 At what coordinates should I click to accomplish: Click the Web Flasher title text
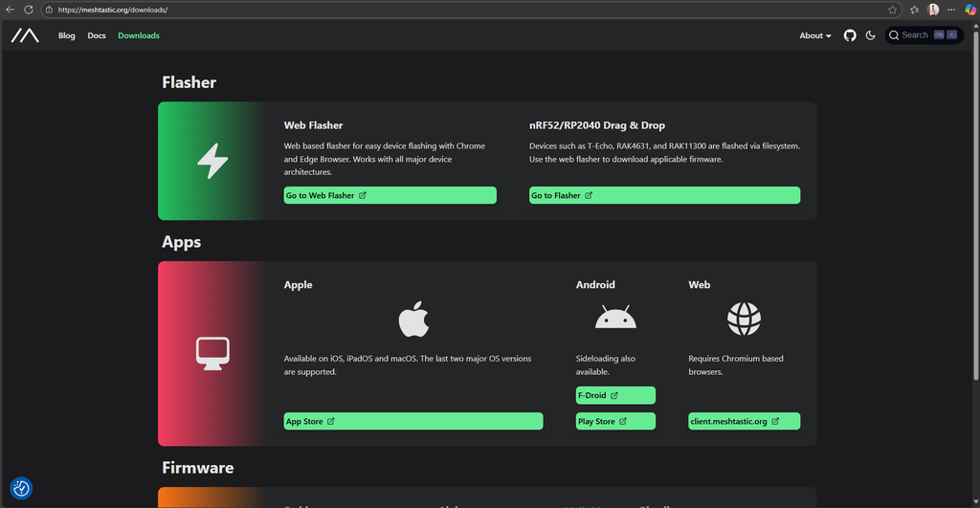313,125
